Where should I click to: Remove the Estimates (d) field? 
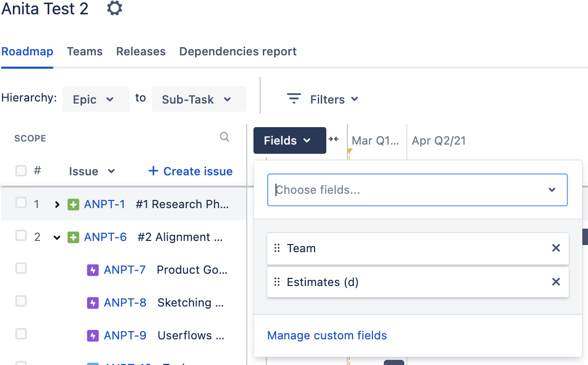[556, 281]
